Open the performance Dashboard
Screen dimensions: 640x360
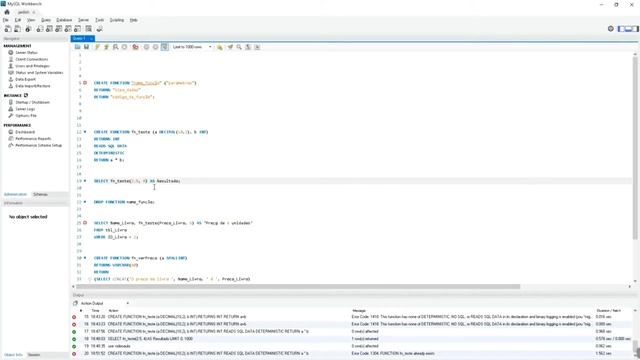pyautogui.click(x=25, y=132)
